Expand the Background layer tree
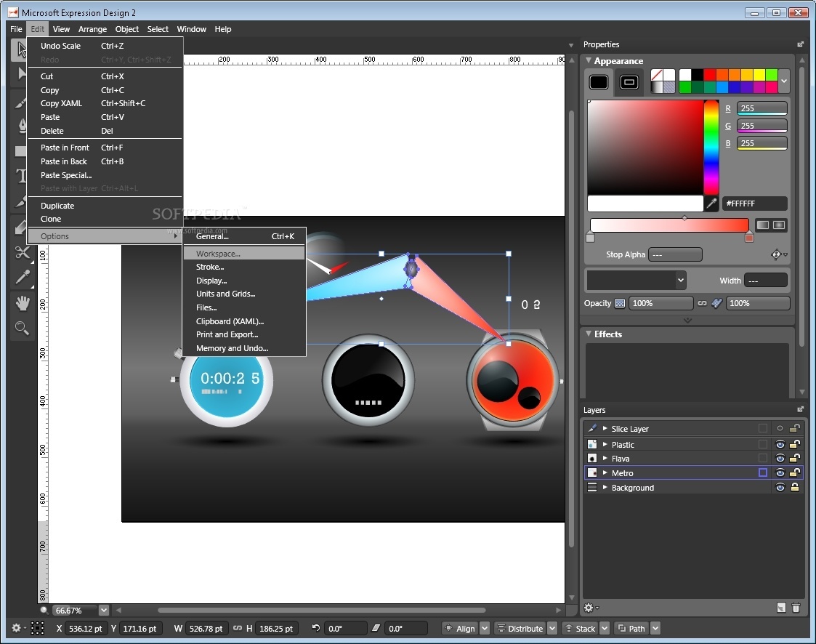 tap(605, 487)
